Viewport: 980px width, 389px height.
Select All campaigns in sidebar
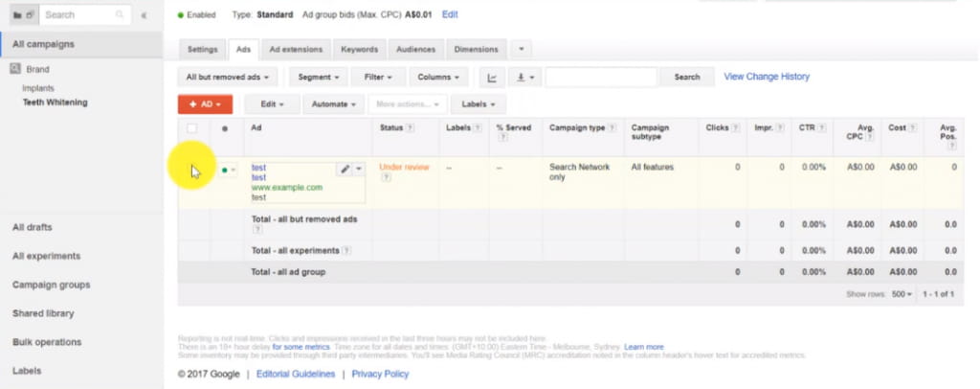81,44
